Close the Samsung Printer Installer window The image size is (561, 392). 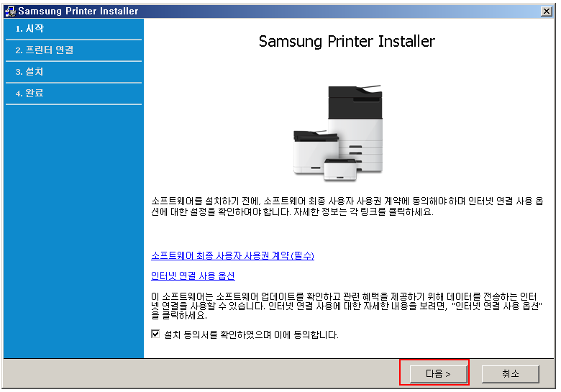pos(547,11)
